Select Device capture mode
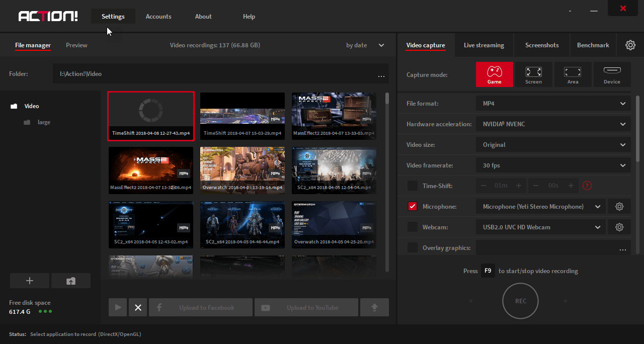This screenshot has height=344, width=644. coord(612,74)
